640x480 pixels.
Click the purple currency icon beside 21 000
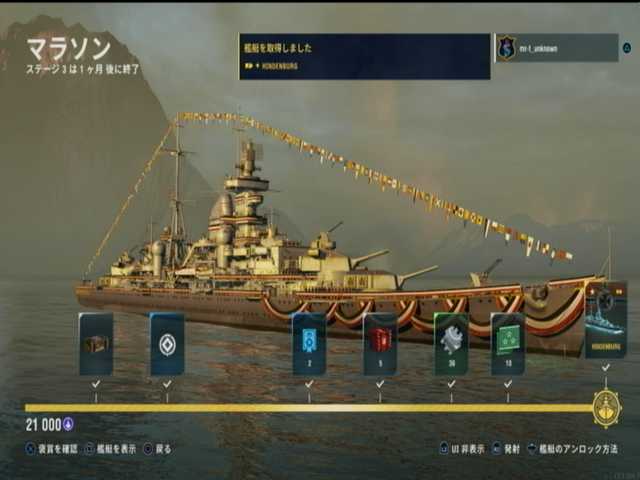pos(68,424)
